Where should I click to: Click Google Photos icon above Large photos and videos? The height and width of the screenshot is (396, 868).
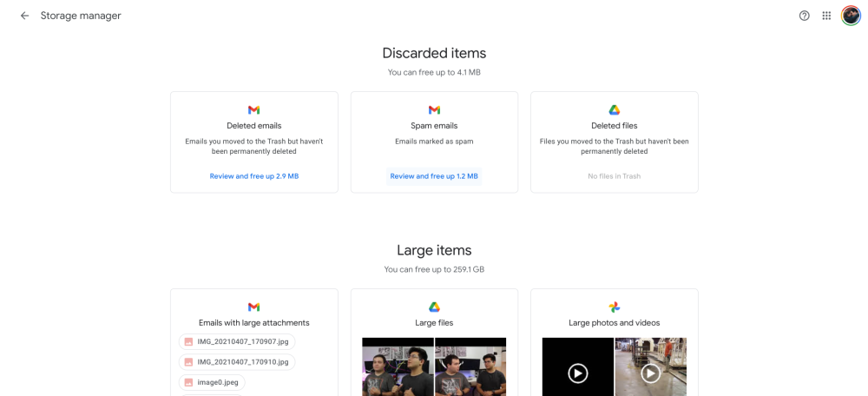click(614, 307)
